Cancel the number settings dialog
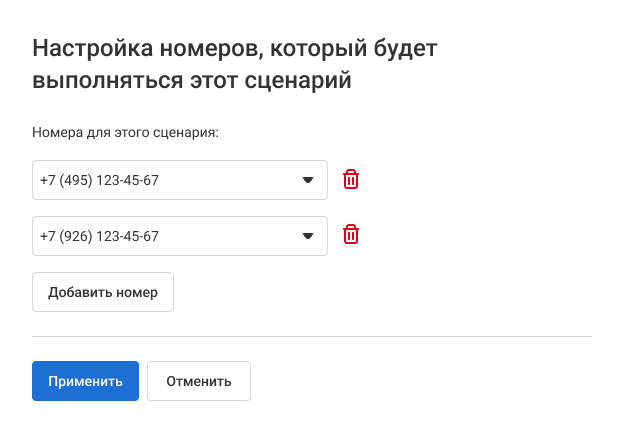624x433 pixels. [x=199, y=381]
